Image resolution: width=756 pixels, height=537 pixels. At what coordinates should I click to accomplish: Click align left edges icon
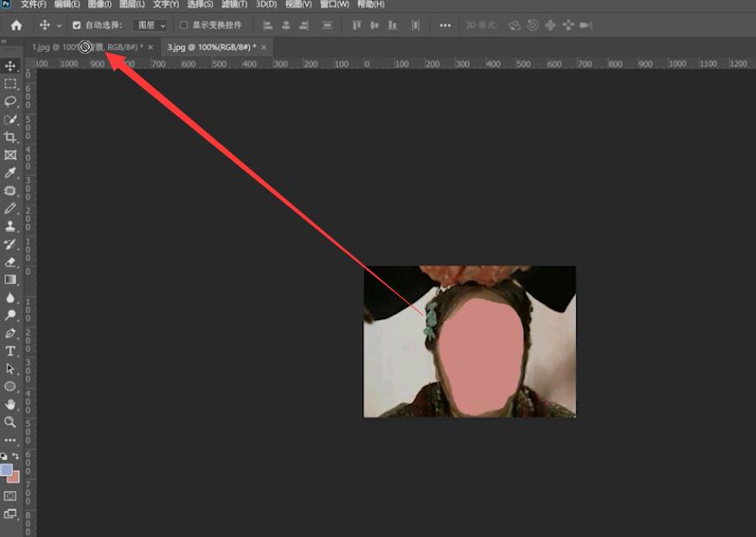click(267, 25)
